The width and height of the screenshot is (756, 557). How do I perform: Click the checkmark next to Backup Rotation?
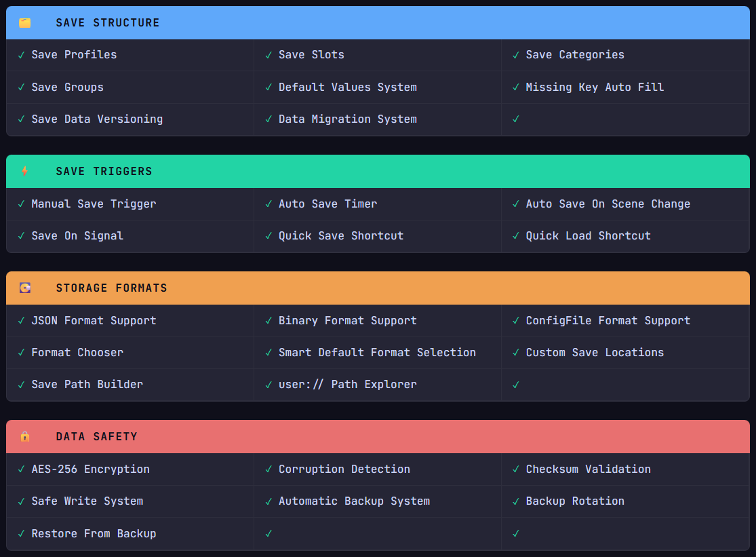[x=516, y=501]
